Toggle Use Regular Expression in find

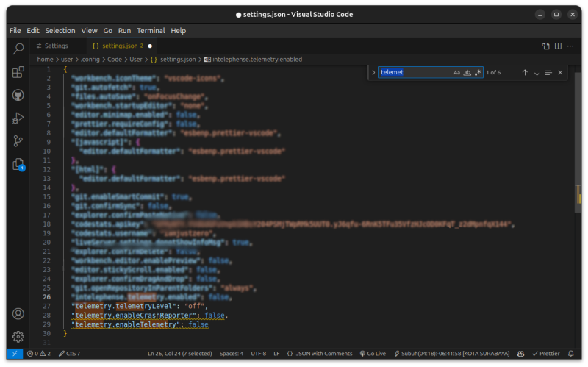tap(478, 73)
